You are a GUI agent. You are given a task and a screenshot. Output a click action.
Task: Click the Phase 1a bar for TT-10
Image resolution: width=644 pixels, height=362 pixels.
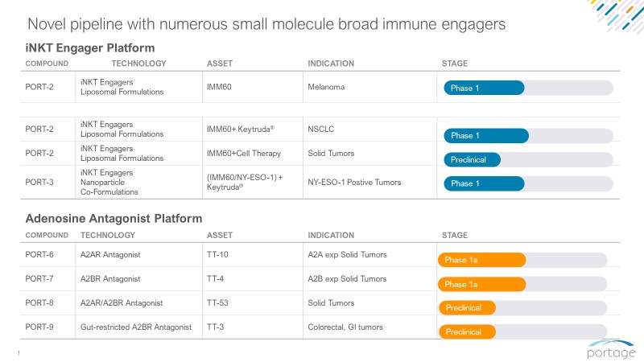click(481, 260)
